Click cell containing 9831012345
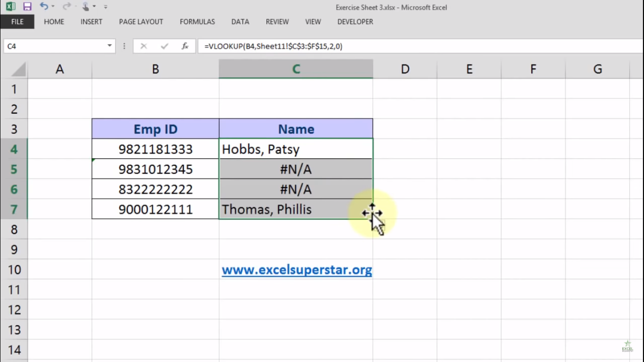Viewport: 644px width, 362px height. point(156,169)
